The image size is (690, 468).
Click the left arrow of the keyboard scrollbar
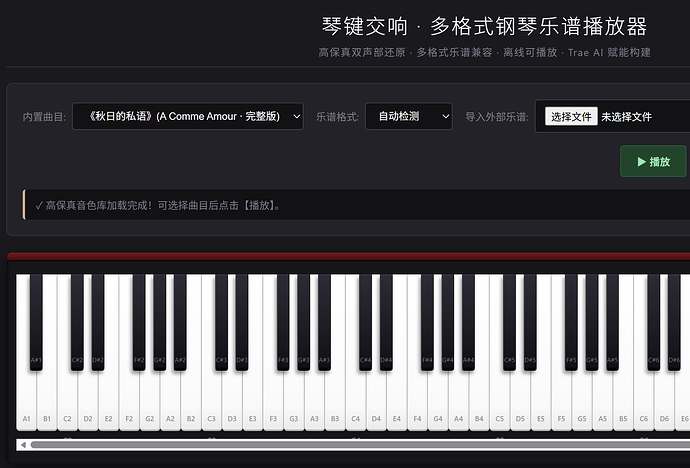pyautogui.click(x=23, y=445)
